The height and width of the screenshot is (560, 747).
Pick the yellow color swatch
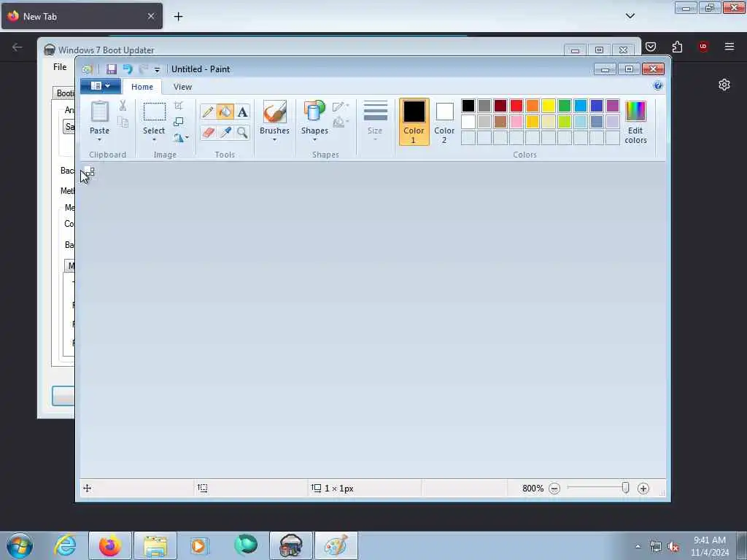(x=549, y=106)
